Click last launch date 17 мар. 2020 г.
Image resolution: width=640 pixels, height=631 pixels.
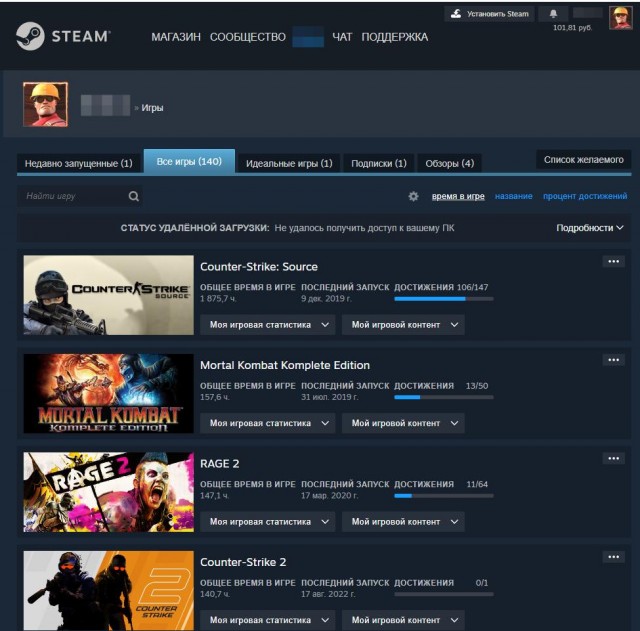pos(329,495)
